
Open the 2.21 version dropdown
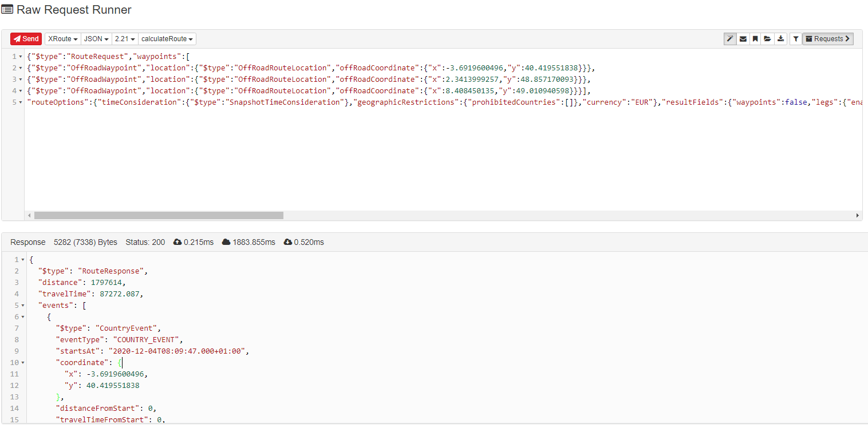(x=125, y=39)
